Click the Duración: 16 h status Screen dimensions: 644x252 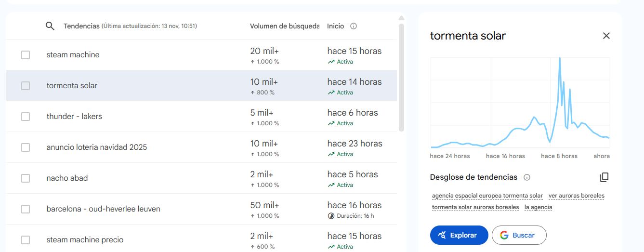[351, 216]
